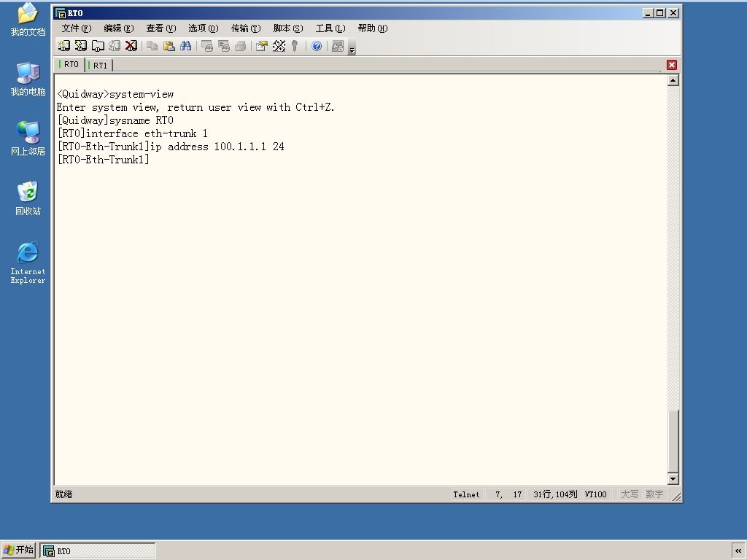747x560 pixels.
Task: Click the VT100 status bar entry
Action: (595, 494)
